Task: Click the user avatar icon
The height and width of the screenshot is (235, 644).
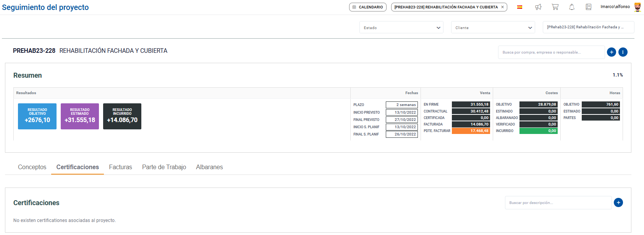Action: (x=638, y=7)
